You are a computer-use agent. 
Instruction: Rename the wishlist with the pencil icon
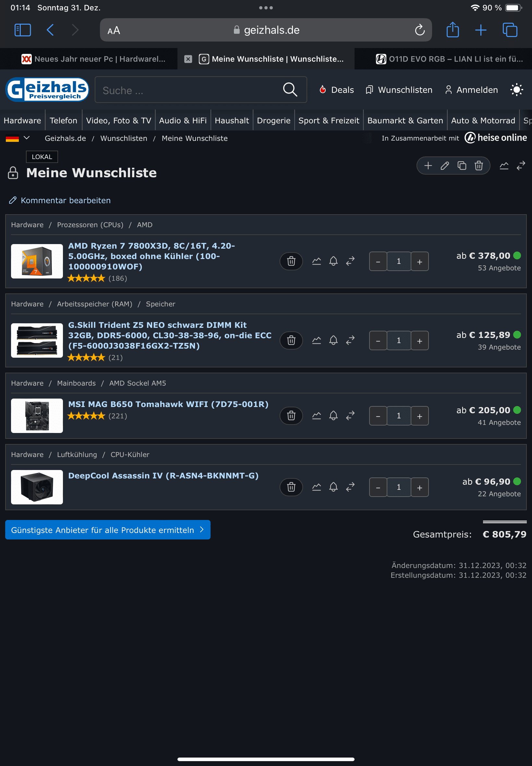pos(445,166)
